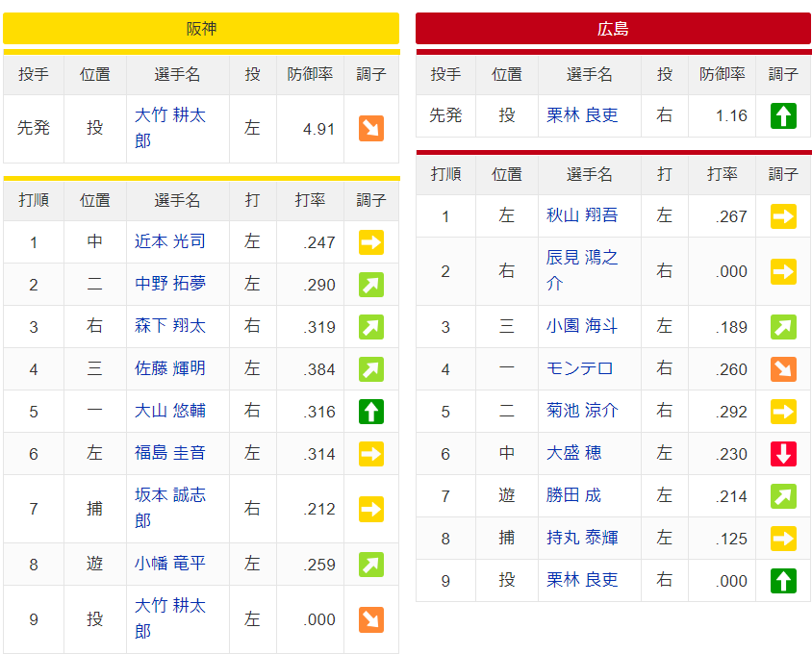Click the yellow right arrow for 近本 光司
Screen dimensions: 812x654
click(370, 242)
